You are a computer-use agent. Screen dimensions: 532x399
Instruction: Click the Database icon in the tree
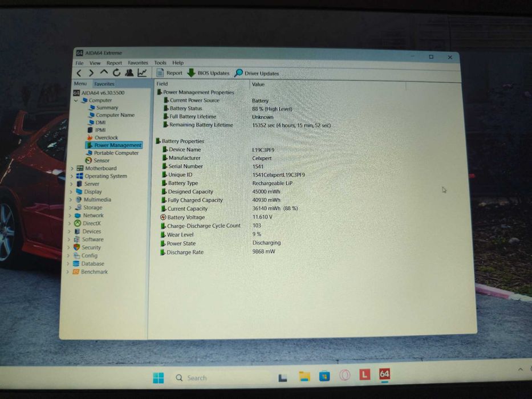76,263
